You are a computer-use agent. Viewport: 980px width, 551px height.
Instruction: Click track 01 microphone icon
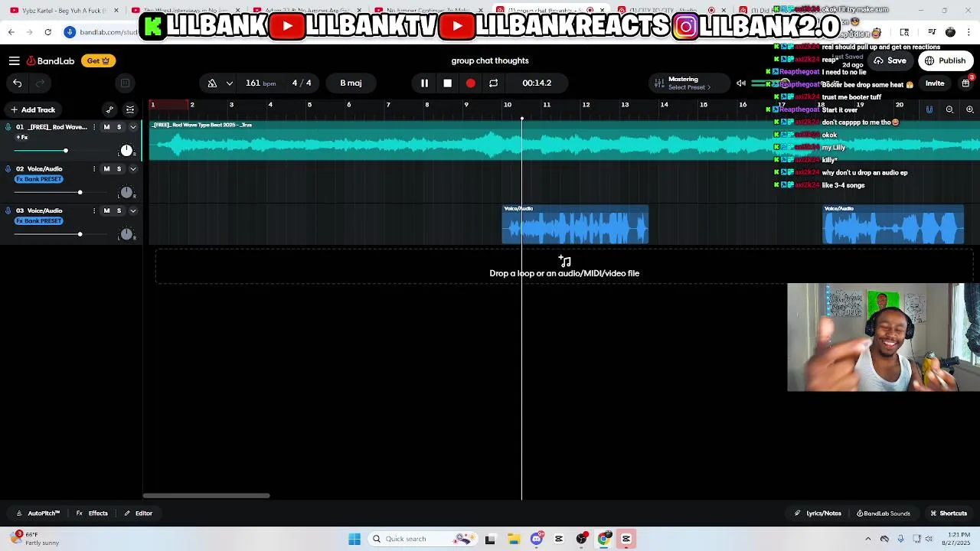tap(8, 127)
